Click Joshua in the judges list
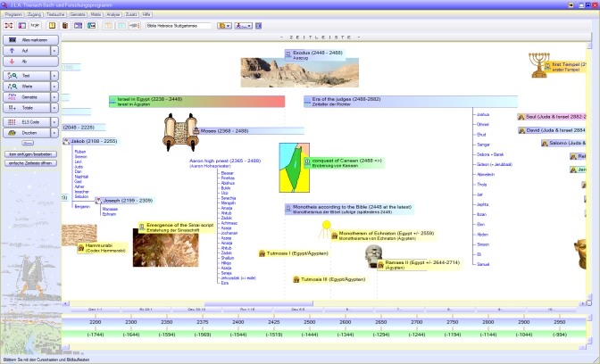The height and width of the screenshot is (364, 600). 483,115
